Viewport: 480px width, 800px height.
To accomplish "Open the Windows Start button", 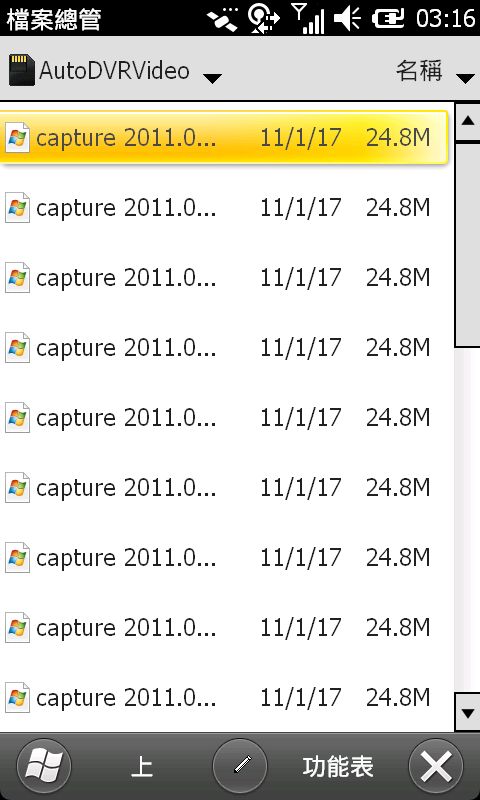I will (x=44, y=766).
